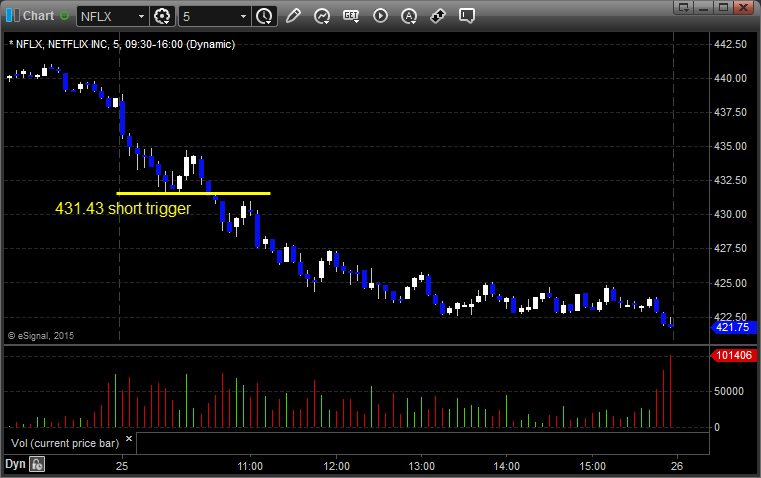The height and width of the screenshot is (478, 761).
Task: Click the 427.50 price axis label
Action: [x=730, y=248]
